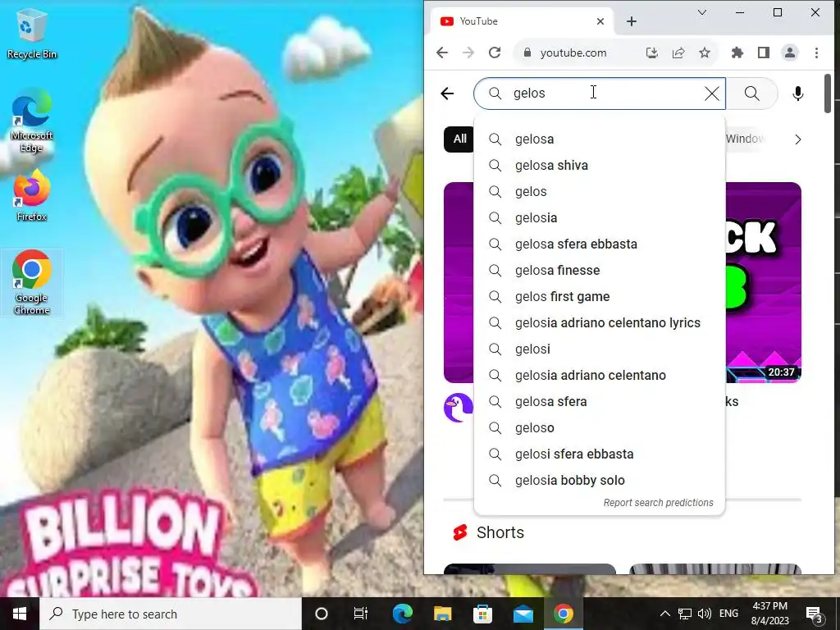Image resolution: width=840 pixels, height=630 pixels.
Task: Click inside the YouTube search field
Action: pos(600,94)
